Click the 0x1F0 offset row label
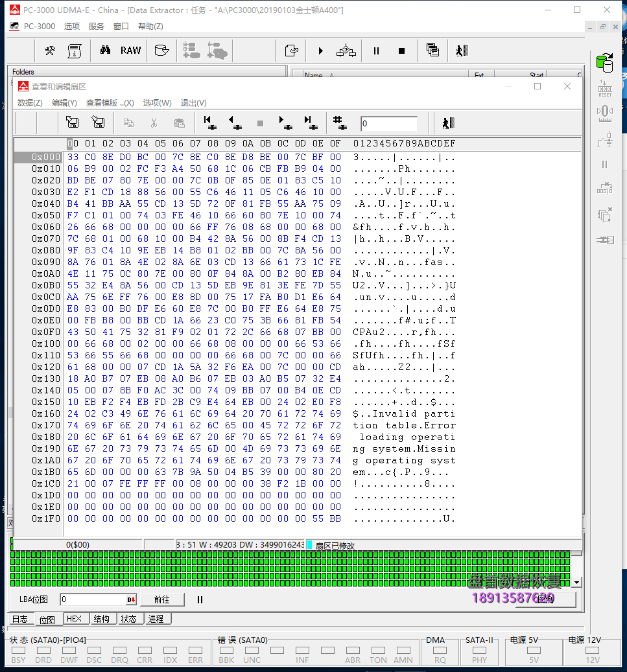This screenshot has width=627, height=672. tap(46, 518)
